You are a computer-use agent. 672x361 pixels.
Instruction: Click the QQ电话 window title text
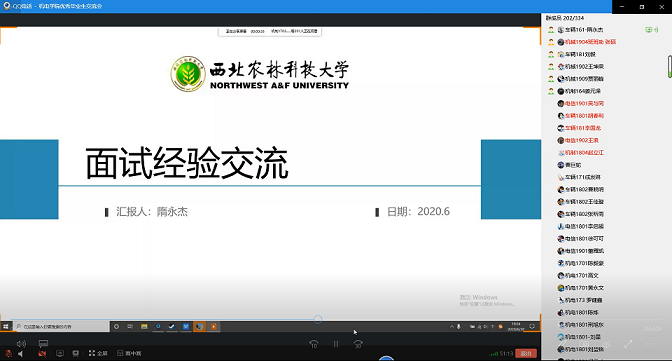coord(57,6)
